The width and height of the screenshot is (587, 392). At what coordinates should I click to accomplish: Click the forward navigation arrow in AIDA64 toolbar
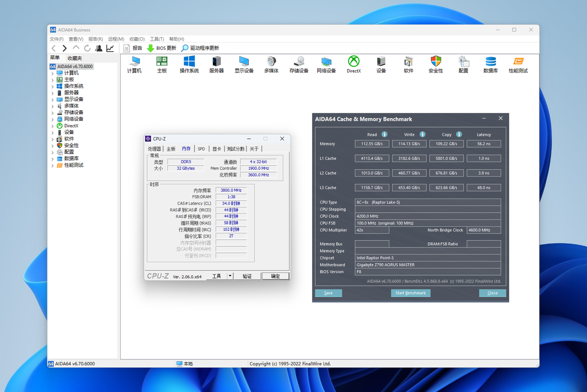pos(65,48)
